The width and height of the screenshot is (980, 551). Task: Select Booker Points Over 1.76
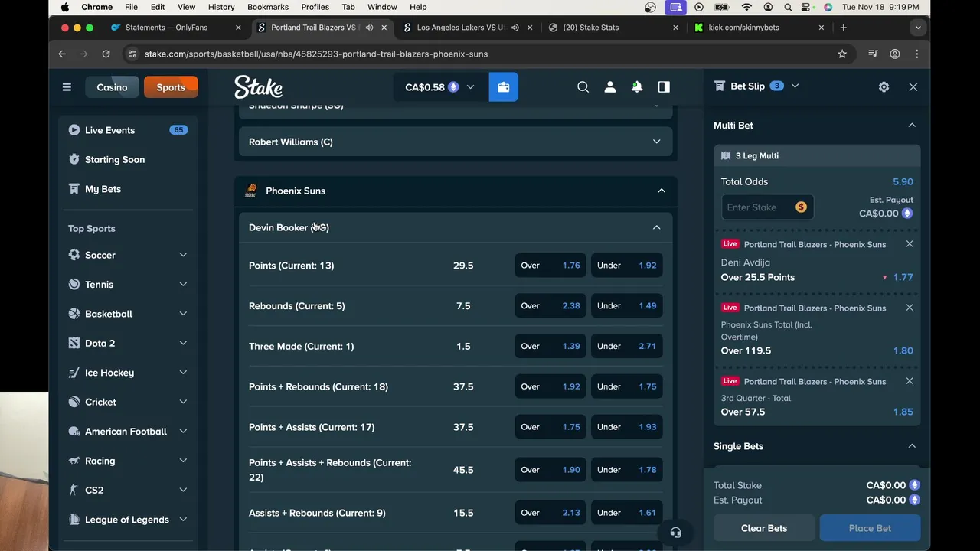pos(550,266)
